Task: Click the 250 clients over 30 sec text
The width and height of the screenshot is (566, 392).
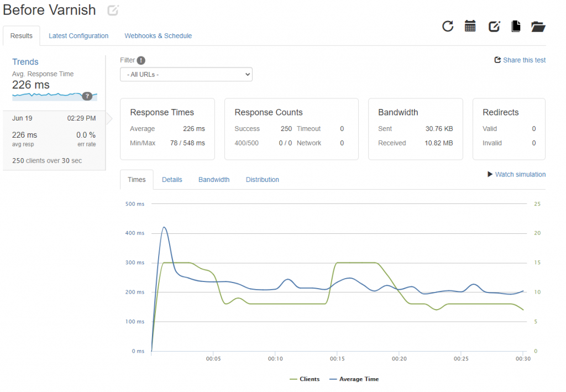Action: pos(47,161)
